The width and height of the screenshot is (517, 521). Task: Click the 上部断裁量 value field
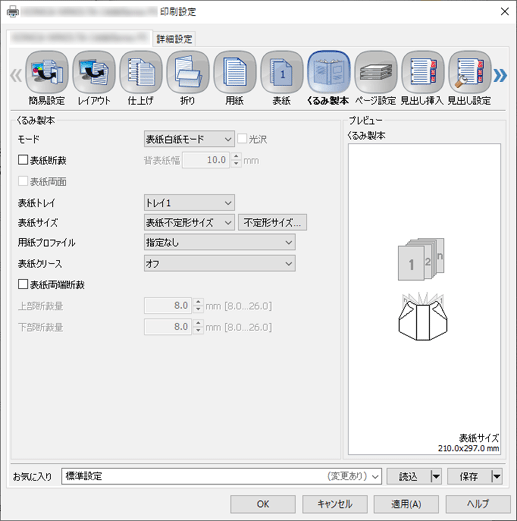click(x=168, y=306)
